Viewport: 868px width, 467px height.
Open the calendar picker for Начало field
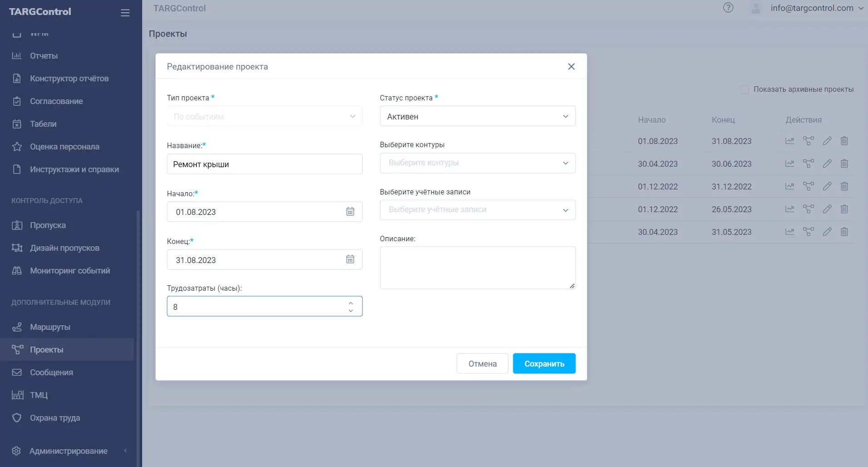click(350, 211)
